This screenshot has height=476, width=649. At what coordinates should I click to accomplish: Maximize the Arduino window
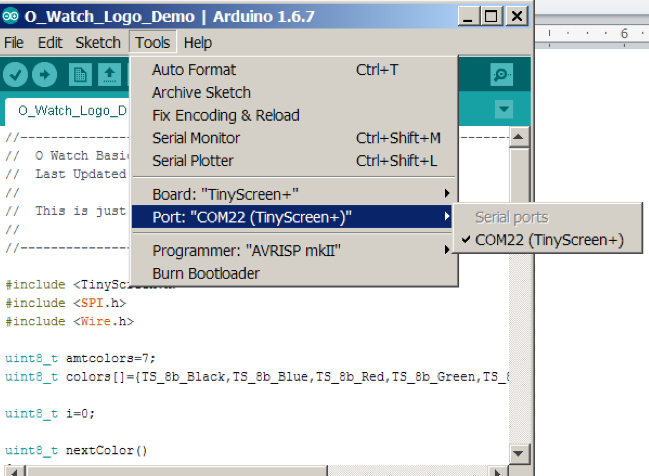491,16
